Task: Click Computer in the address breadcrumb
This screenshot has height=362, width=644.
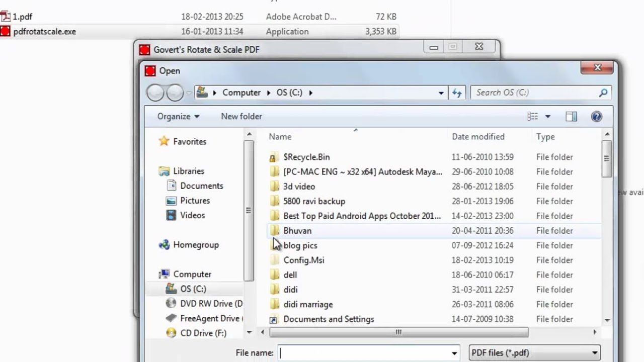Action: click(242, 93)
